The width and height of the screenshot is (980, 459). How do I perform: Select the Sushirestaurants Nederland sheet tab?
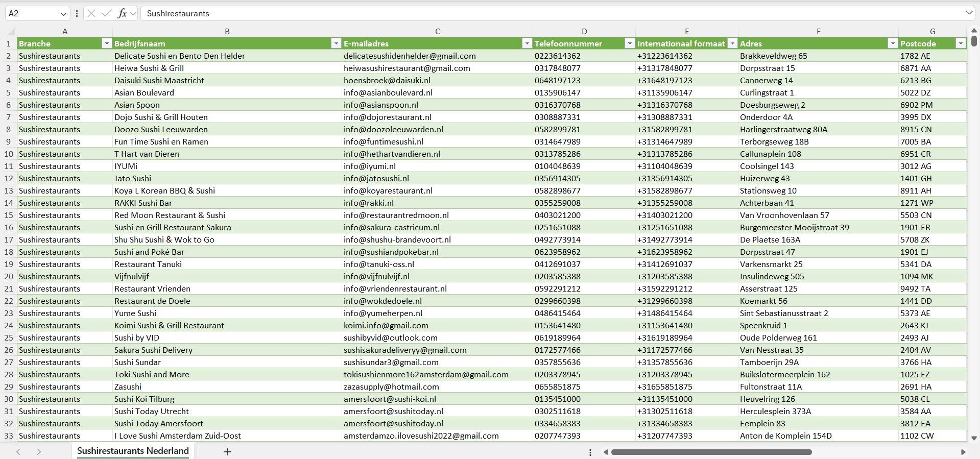click(133, 451)
